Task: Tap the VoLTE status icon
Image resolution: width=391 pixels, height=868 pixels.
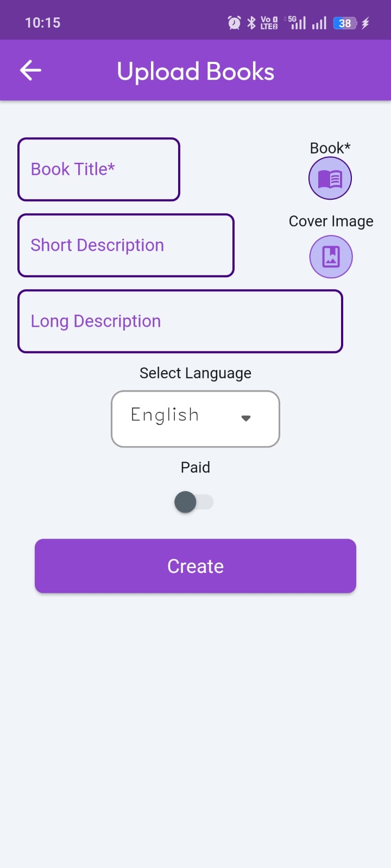Action: tap(269, 23)
